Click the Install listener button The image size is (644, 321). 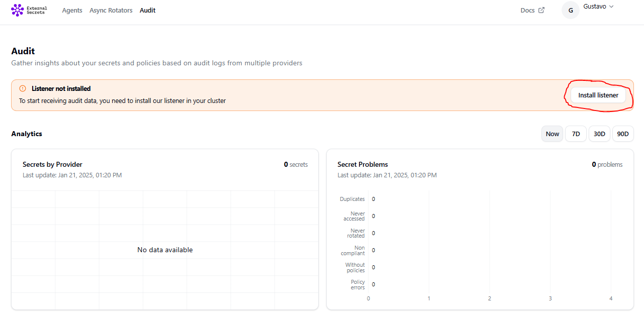[x=598, y=95]
